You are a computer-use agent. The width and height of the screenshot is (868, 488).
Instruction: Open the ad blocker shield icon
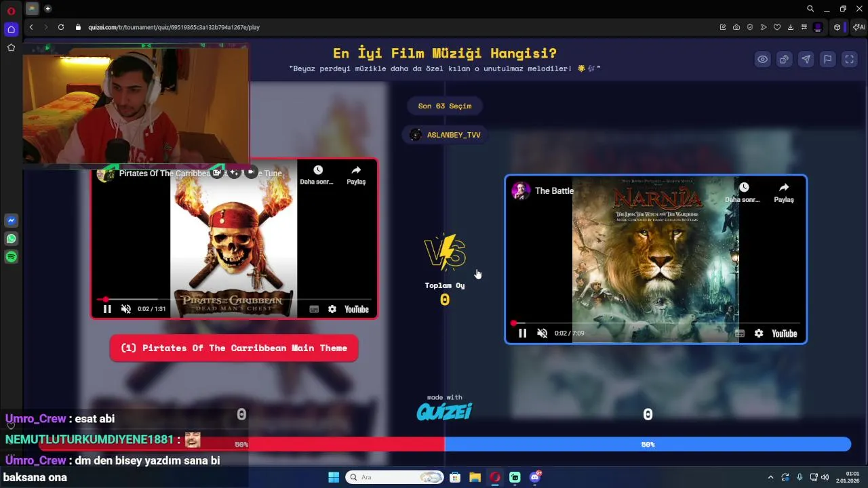[x=750, y=27]
